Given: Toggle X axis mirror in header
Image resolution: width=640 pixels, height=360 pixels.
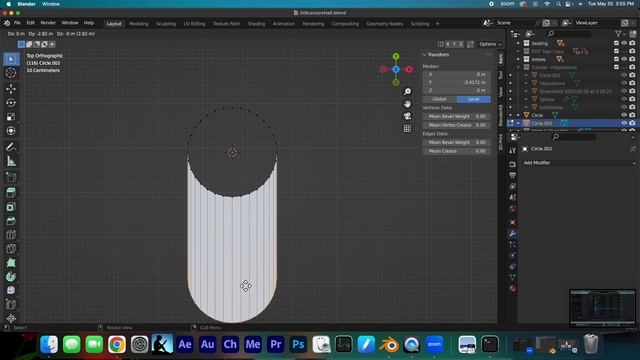Looking at the screenshot, I should [448, 44].
